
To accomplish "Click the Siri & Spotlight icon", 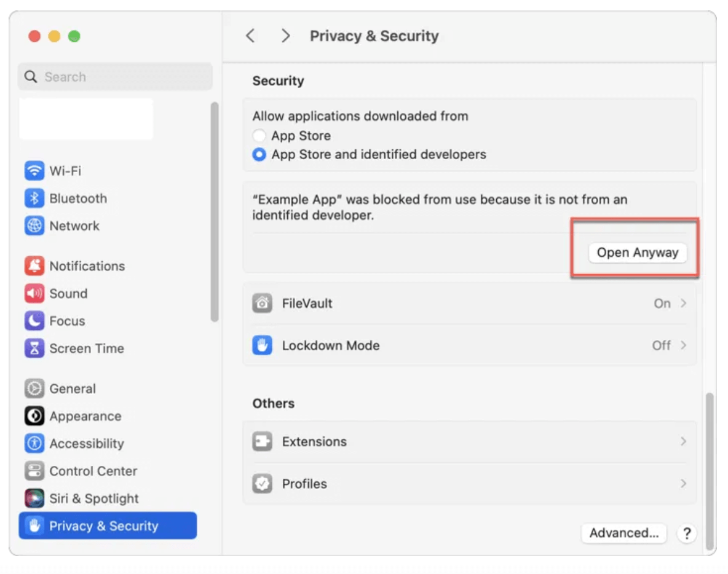I will pos(34,498).
